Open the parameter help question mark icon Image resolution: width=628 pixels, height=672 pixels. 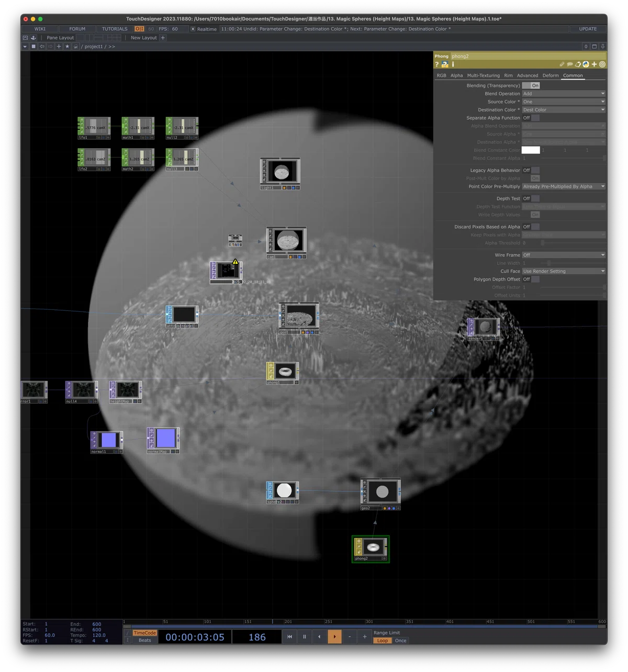tap(436, 64)
